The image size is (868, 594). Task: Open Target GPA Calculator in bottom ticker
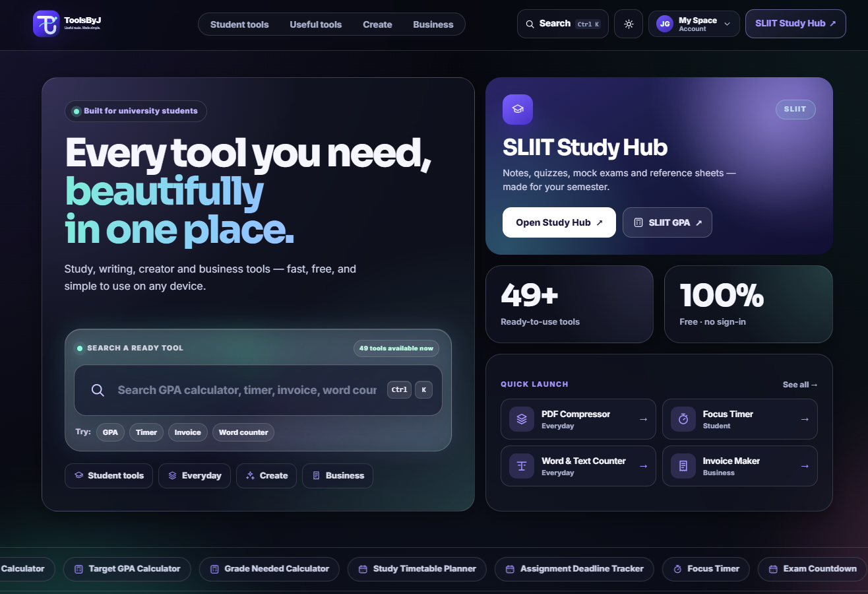pos(127,569)
